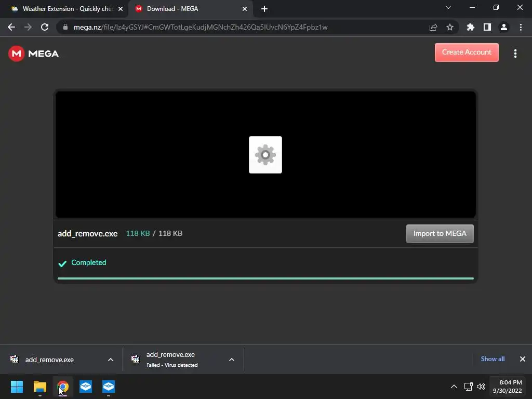Open Windows Start menu
532x399 pixels.
pyautogui.click(x=17, y=387)
